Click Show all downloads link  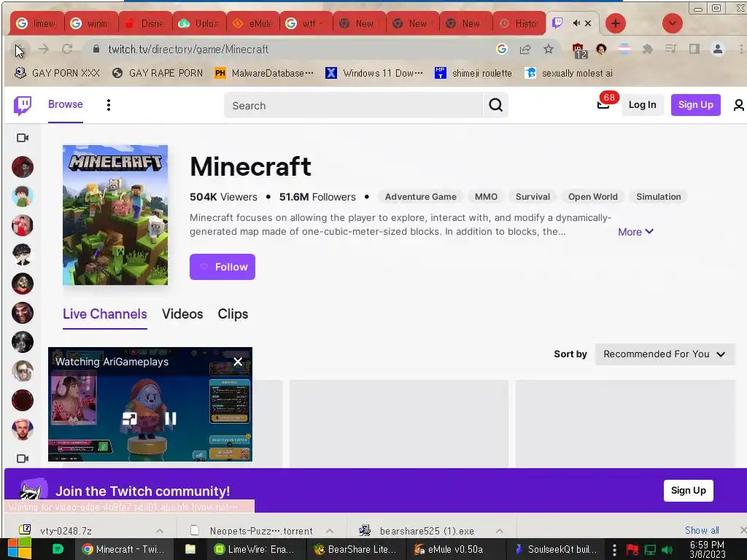point(702,530)
